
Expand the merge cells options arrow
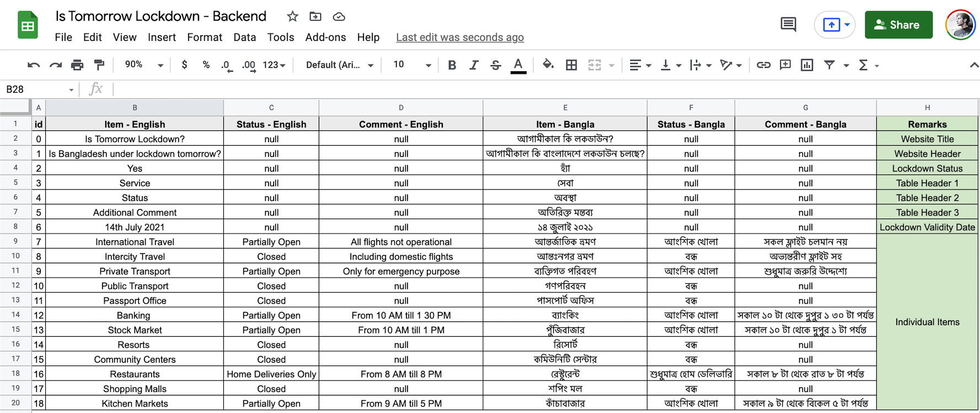(612, 66)
